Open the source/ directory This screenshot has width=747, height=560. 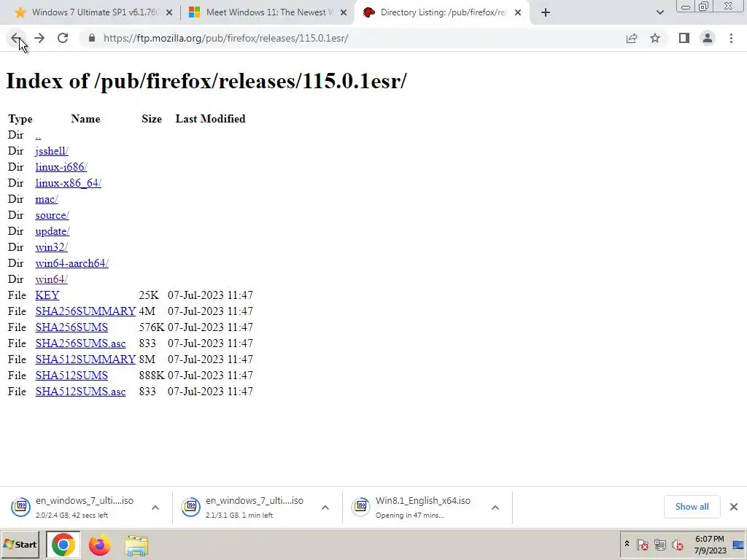[53, 215]
